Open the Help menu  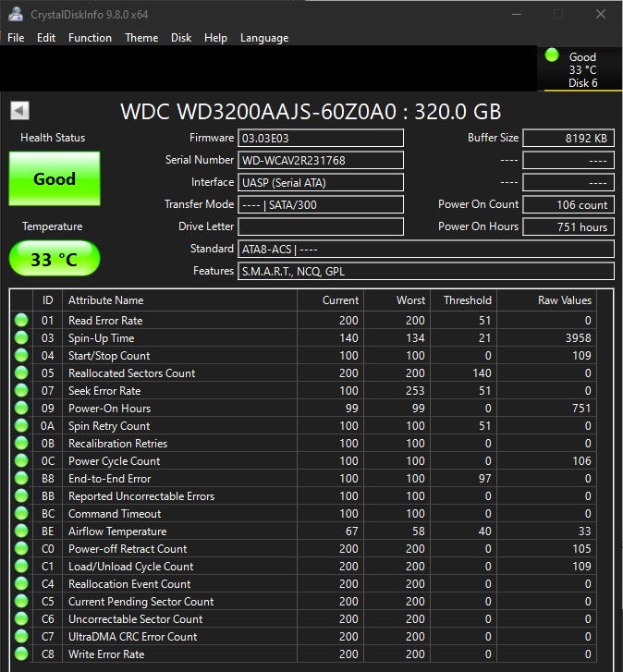[x=215, y=38]
